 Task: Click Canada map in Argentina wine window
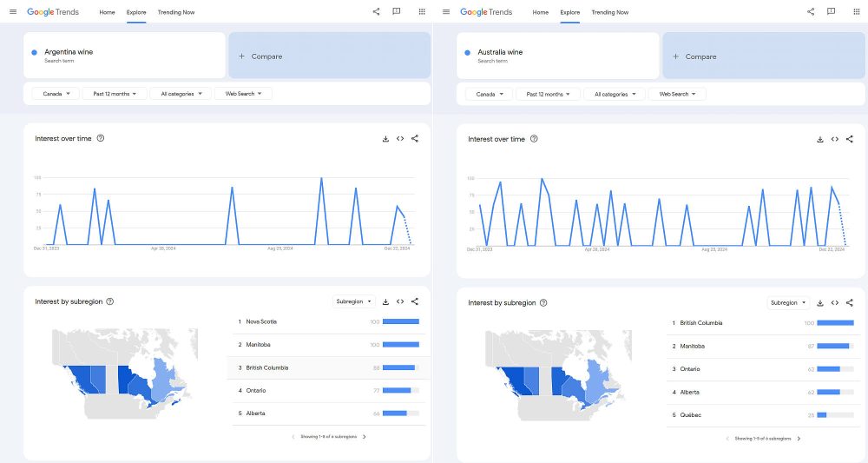tap(124, 374)
